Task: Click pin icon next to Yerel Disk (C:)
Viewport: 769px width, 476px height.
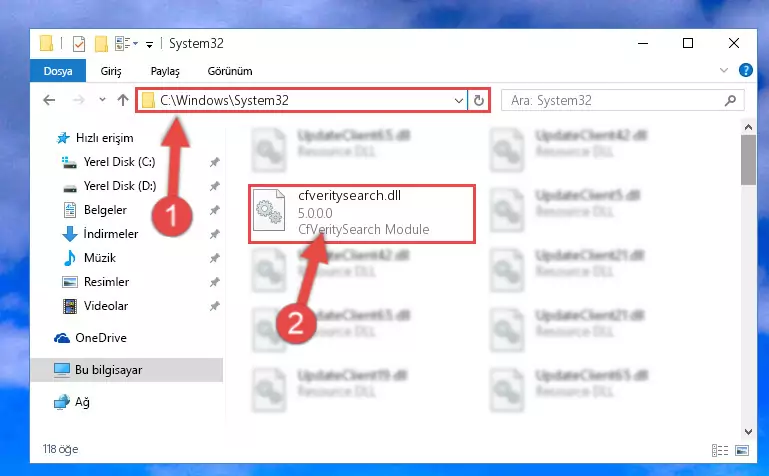Action: [x=214, y=162]
